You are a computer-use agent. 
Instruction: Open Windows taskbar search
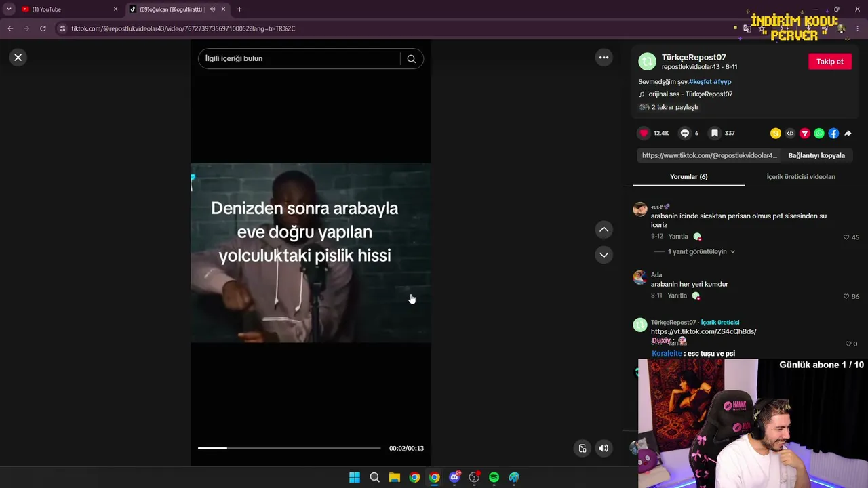374,477
